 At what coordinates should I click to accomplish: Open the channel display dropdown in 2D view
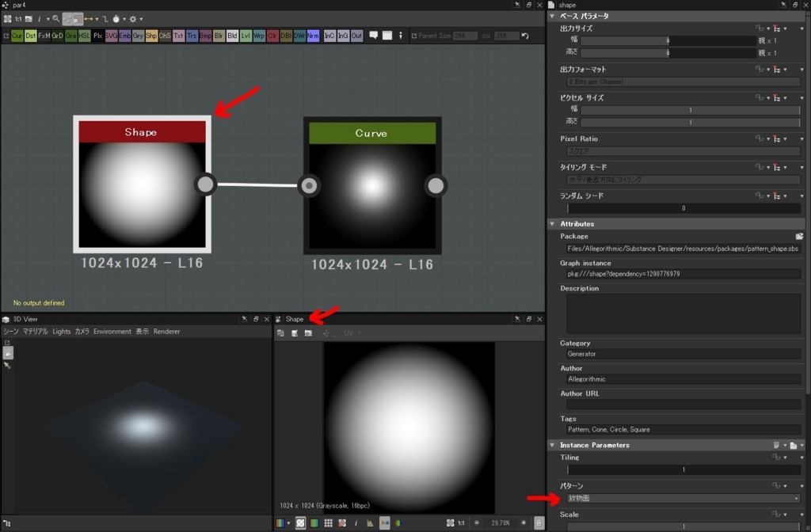284,523
